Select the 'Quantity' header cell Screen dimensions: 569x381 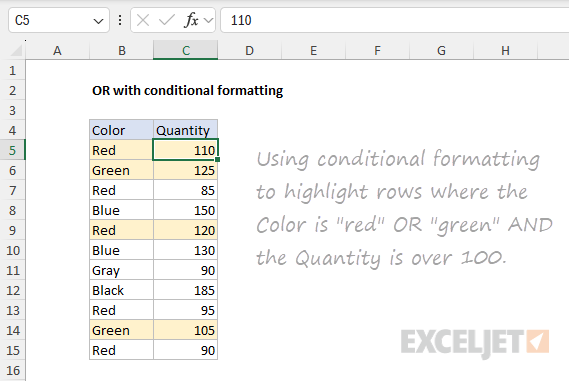(185, 130)
